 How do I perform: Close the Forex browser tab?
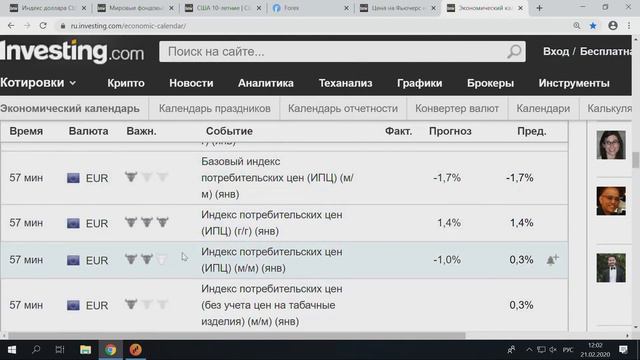click(347, 8)
